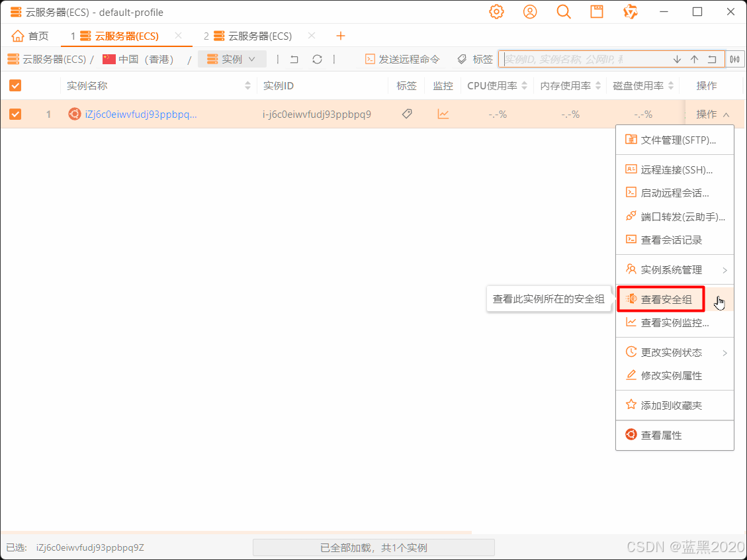Open the window layout icon in title bar
This screenshot has width=747, height=560.
[x=596, y=12]
